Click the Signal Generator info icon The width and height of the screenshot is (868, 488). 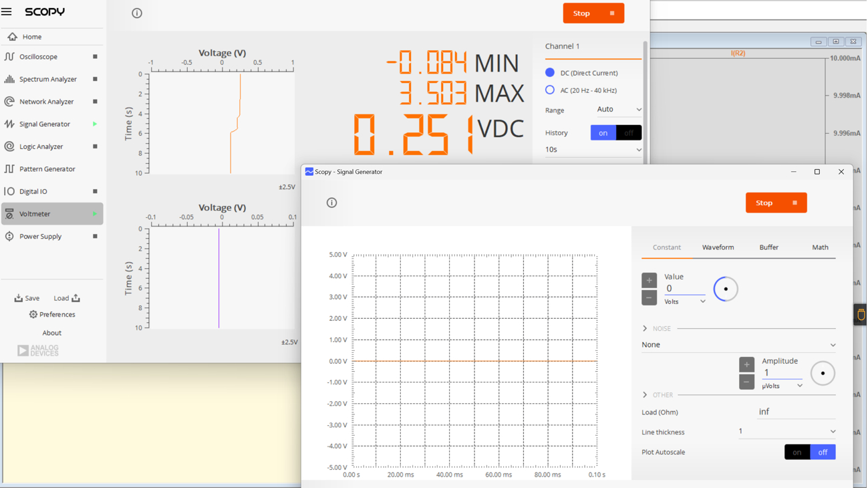pyautogui.click(x=331, y=203)
